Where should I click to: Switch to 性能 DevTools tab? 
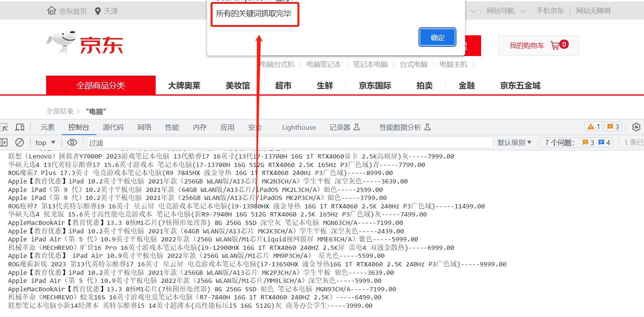[x=172, y=127]
